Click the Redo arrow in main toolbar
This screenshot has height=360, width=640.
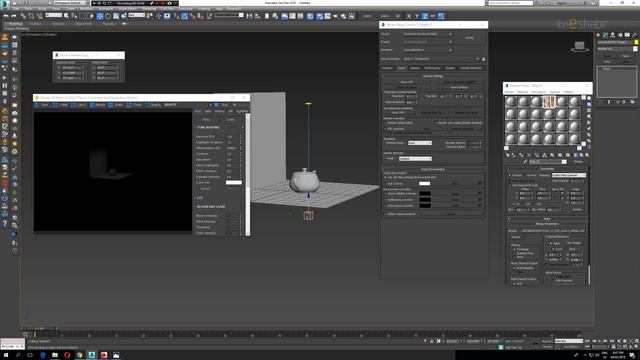pyautogui.click(x=13, y=16)
